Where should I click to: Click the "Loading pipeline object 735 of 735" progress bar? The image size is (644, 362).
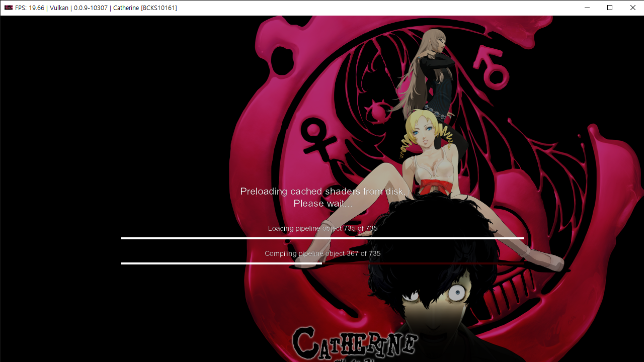(323, 238)
